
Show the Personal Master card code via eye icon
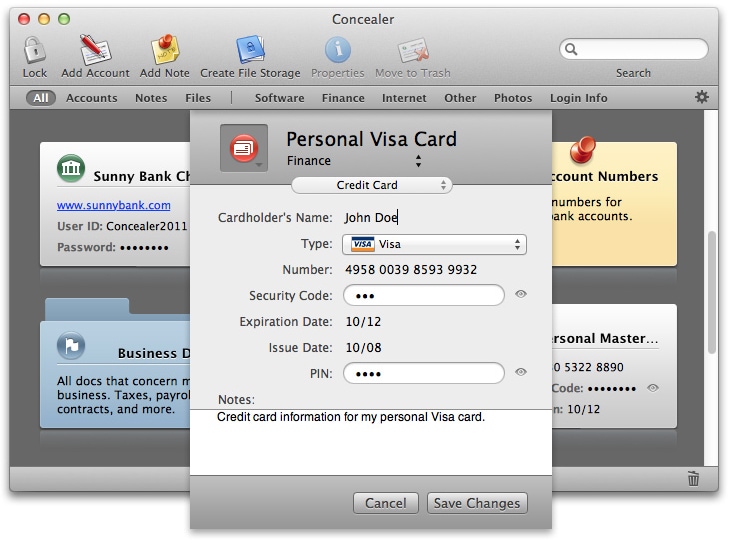click(653, 388)
